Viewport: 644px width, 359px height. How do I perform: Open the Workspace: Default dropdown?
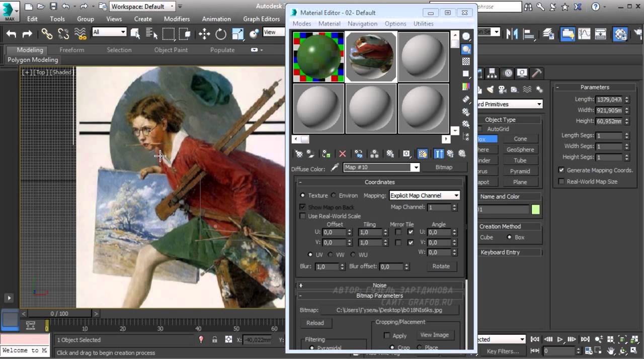(x=143, y=7)
